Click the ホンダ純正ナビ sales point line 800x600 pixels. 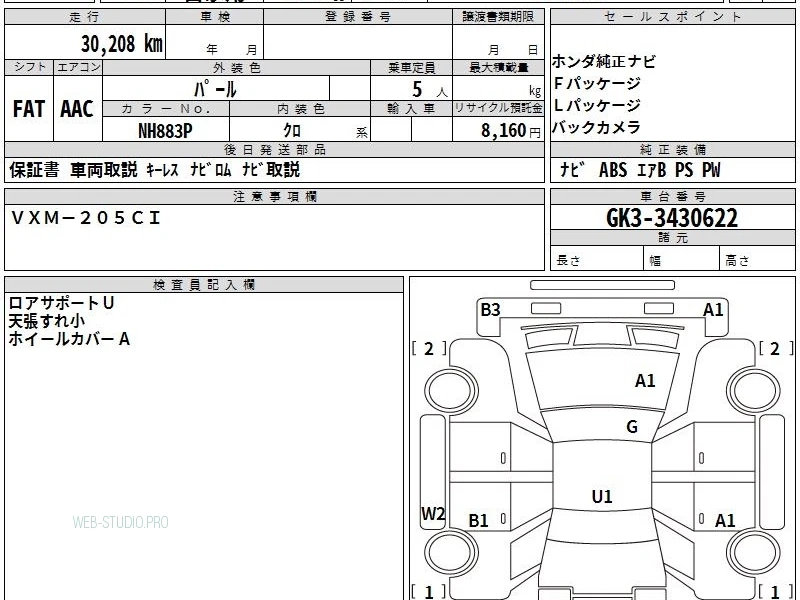coord(604,61)
